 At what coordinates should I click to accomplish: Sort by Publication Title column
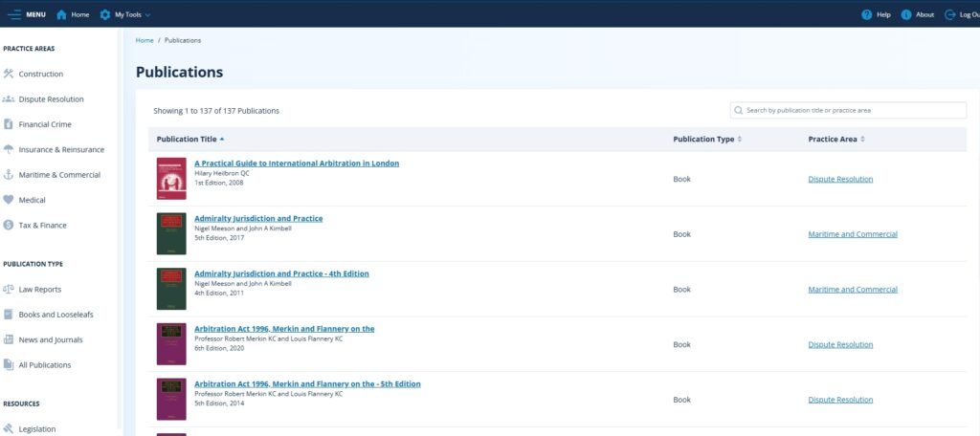point(191,140)
